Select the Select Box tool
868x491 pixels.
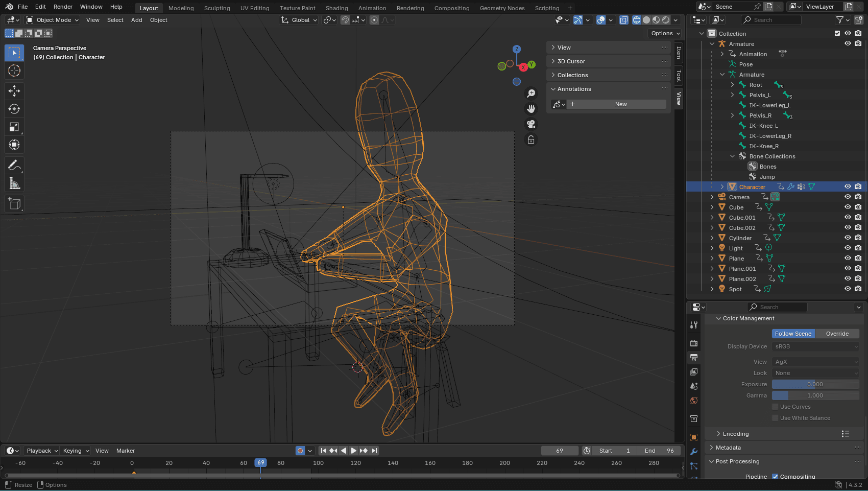click(x=14, y=53)
